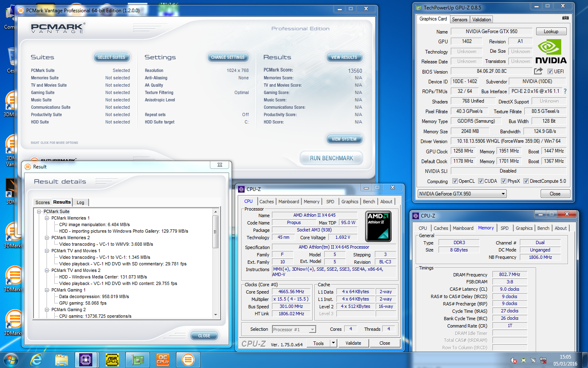Launch Internet Explorer from the taskbar
Screen dimensions: 588x368
pos(37,360)
